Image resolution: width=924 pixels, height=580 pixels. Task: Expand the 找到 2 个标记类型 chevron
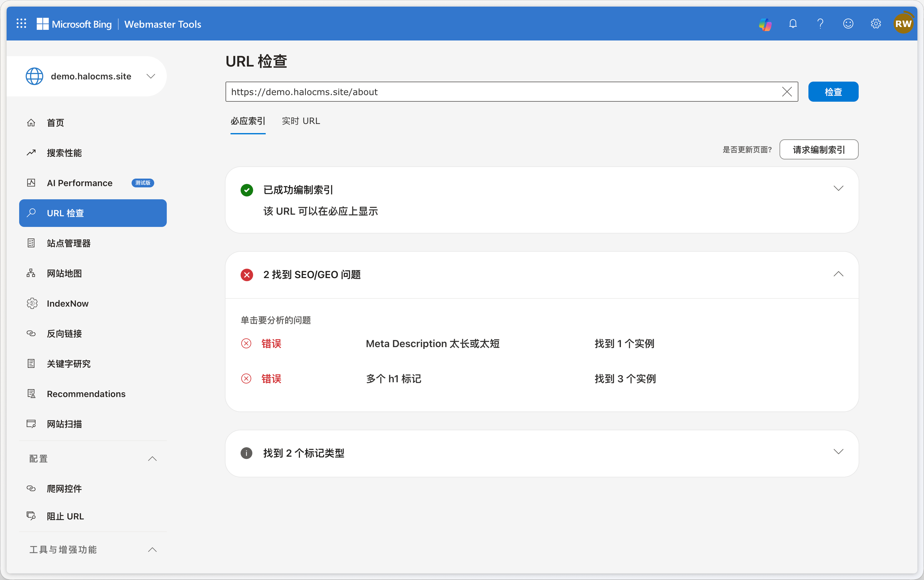pyautogui.click(x=839, y=452)
